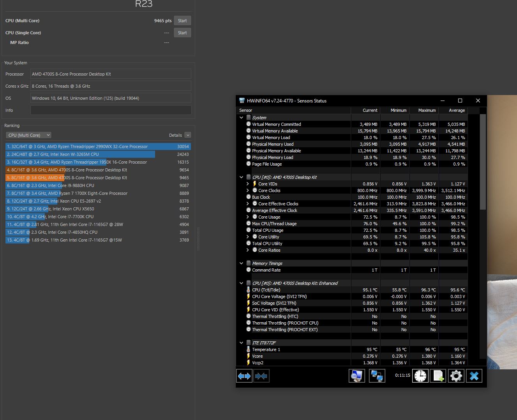
Task: Click the blue X icon in HWiNFO toolbar
Action: (474, 376)
